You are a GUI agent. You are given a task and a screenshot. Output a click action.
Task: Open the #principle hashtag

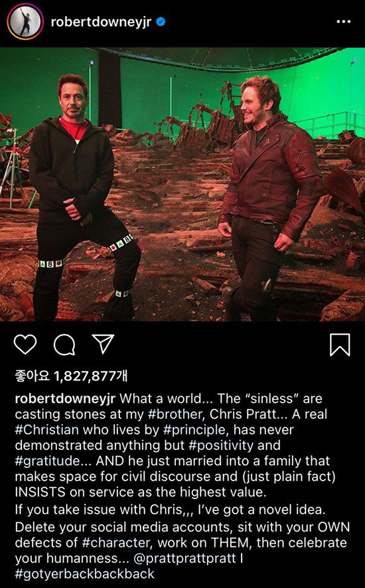pos(194,430)
